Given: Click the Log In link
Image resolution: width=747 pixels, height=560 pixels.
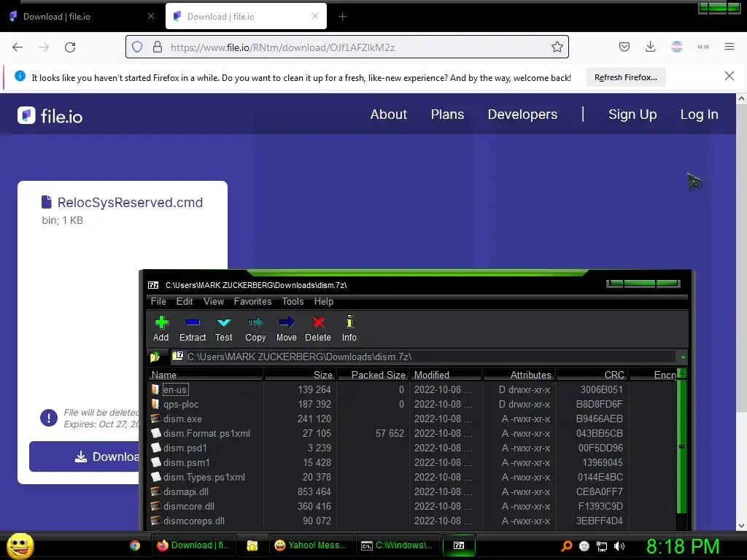Looking at the screenshot, I should [x=699, y=114].
